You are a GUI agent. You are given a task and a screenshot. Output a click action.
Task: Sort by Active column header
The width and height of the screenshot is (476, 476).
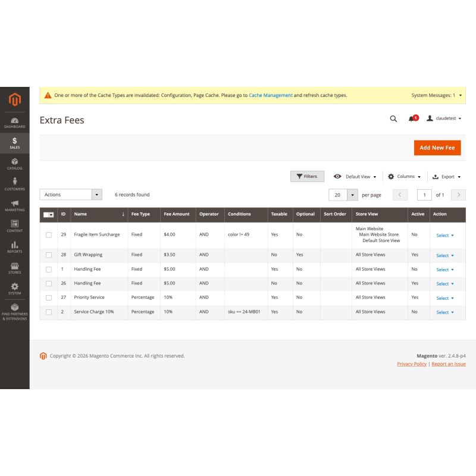419,214
